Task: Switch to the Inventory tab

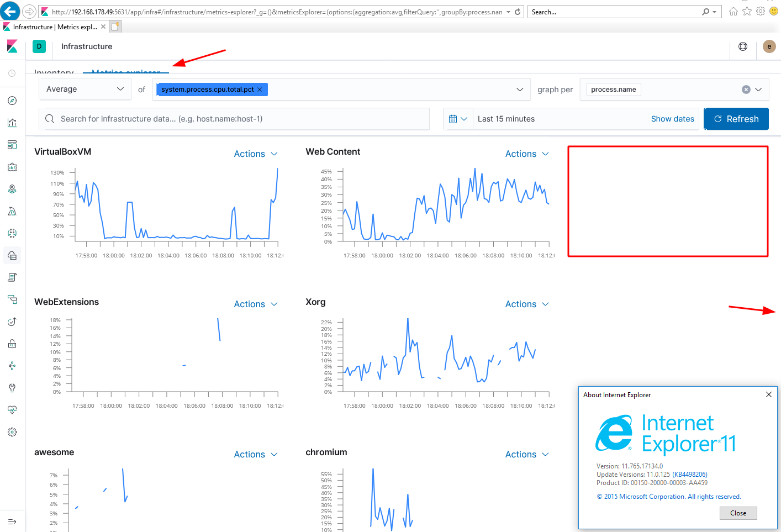Action: coord(54,72)
